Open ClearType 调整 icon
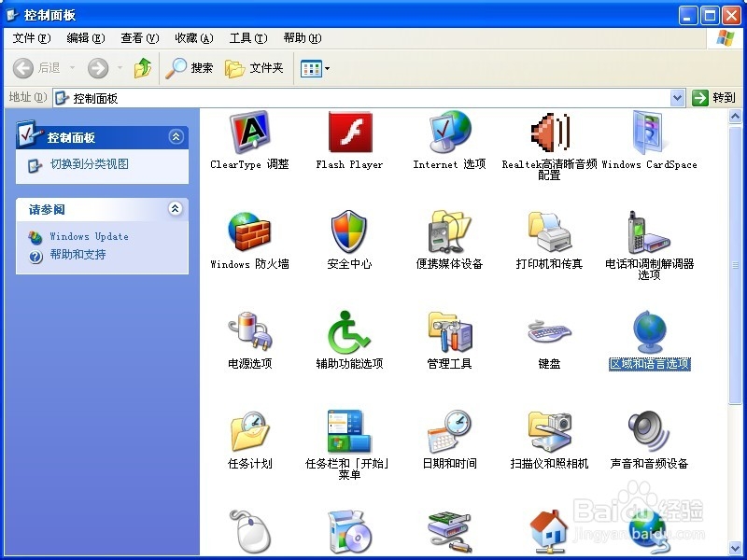This screenshot has height=560, width=747. [x=249, y=133]
